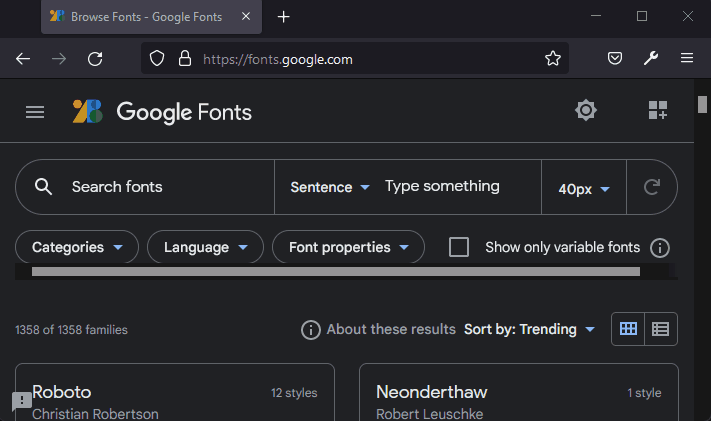Open a new browser tab
Viewport: 711px width, 421px height.
[x=283, y=17]
